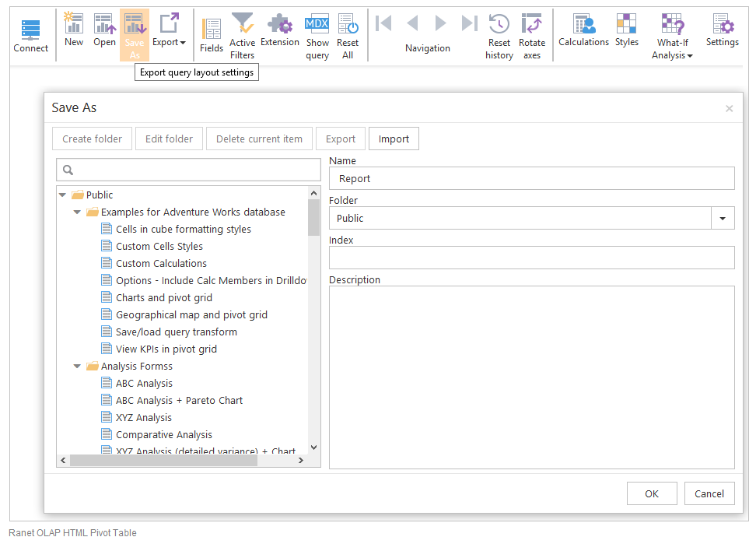
Task: Open the Export toolbar menu
Action: point(169,30)
